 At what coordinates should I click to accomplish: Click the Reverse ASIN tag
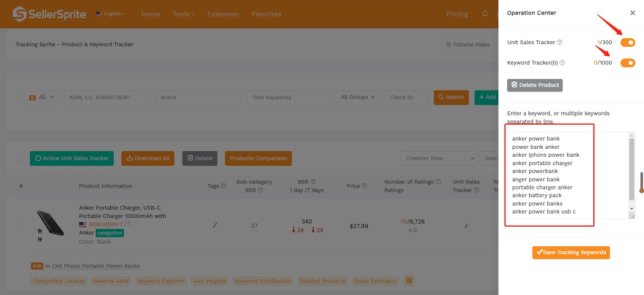[111, 281]
